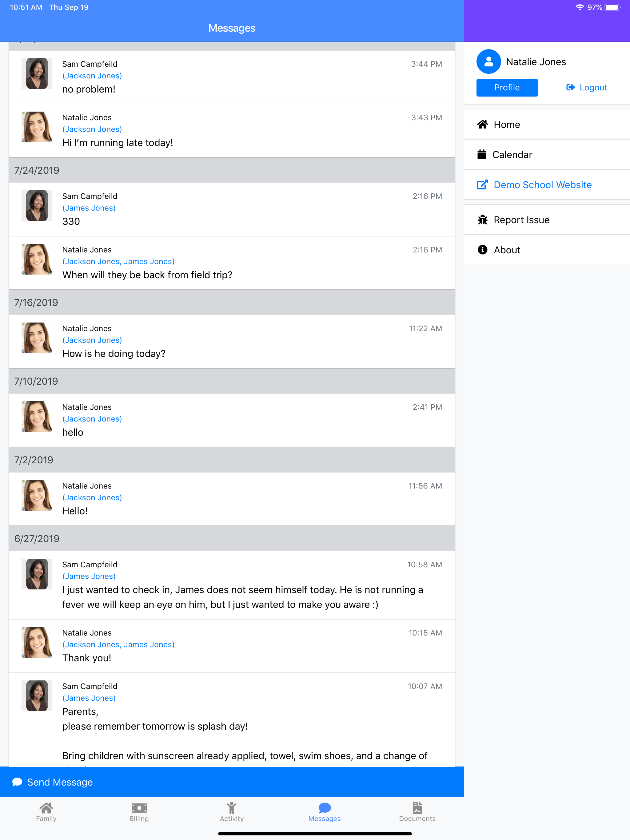630x840 pixels.
Task: Click '(Jackson Jones, James Jones)' on Thank you message
Action: coord(118,644)
